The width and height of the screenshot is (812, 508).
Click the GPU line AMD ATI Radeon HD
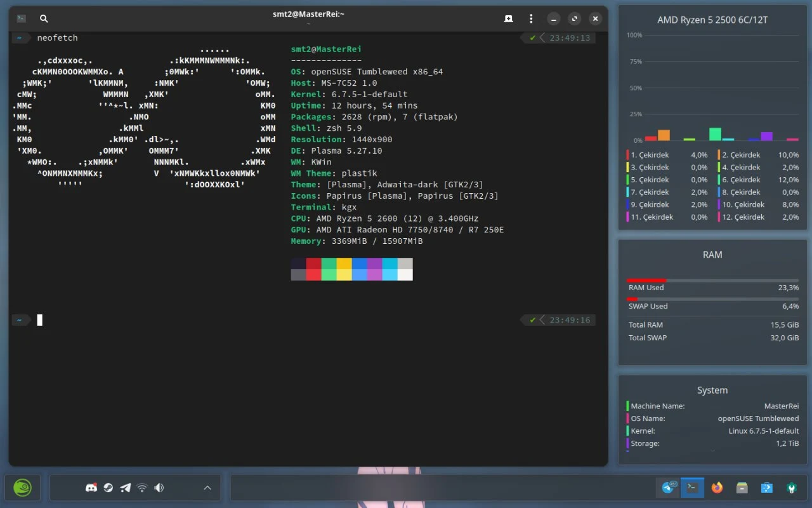pyautogui.click(x=397, y=230)
